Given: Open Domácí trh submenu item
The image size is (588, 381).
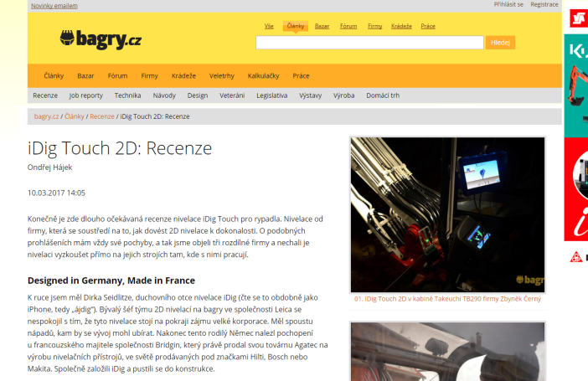Looking at the screenshot, I should (383, 95).
